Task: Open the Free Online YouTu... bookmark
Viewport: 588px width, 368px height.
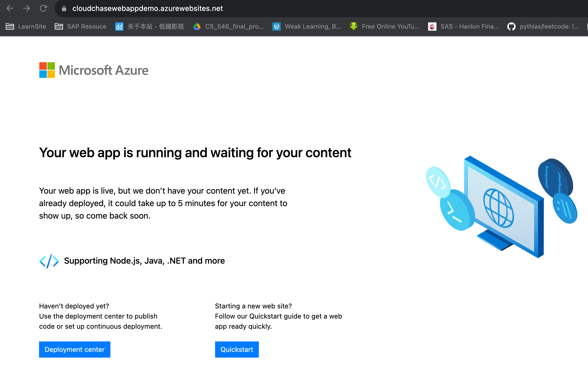Action: pyautogui.click(x=384, y=27)
